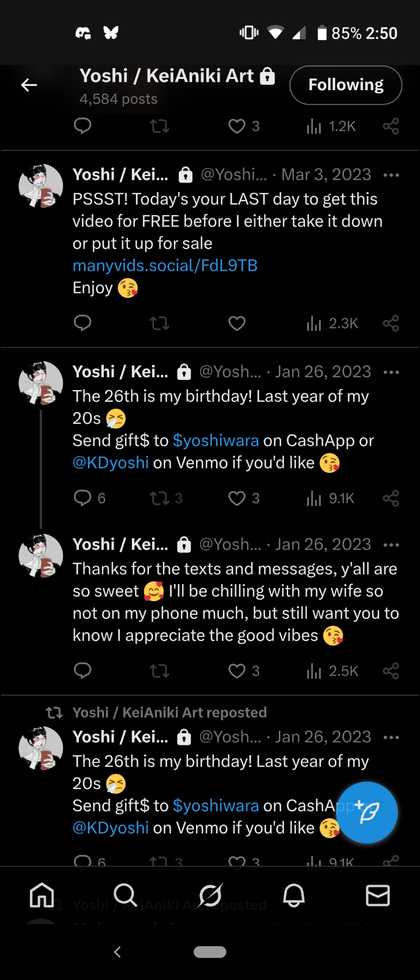Like the 'Thanks for the texts' post
This screenshot has height=980, width=420.
coord(237,671)
